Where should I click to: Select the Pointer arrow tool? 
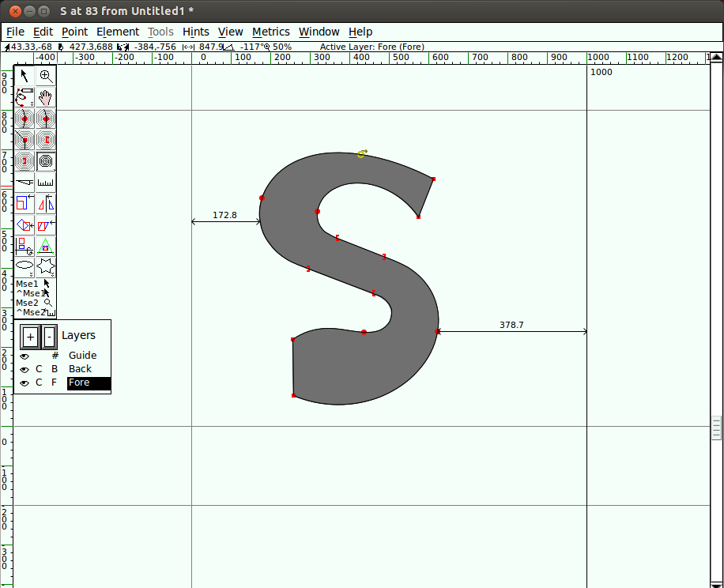tap(25, 76)
